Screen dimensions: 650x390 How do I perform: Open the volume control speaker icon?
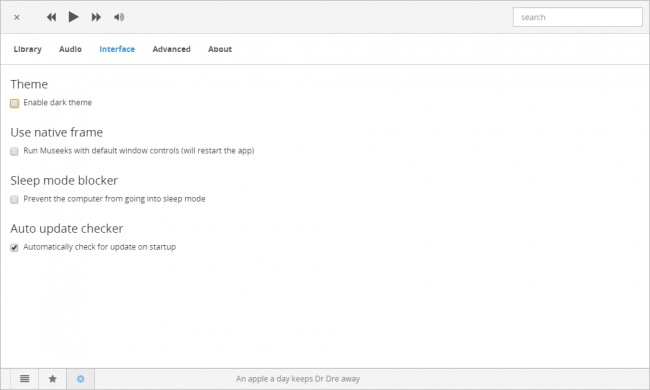pyautogui.click(x=119, y=17)
